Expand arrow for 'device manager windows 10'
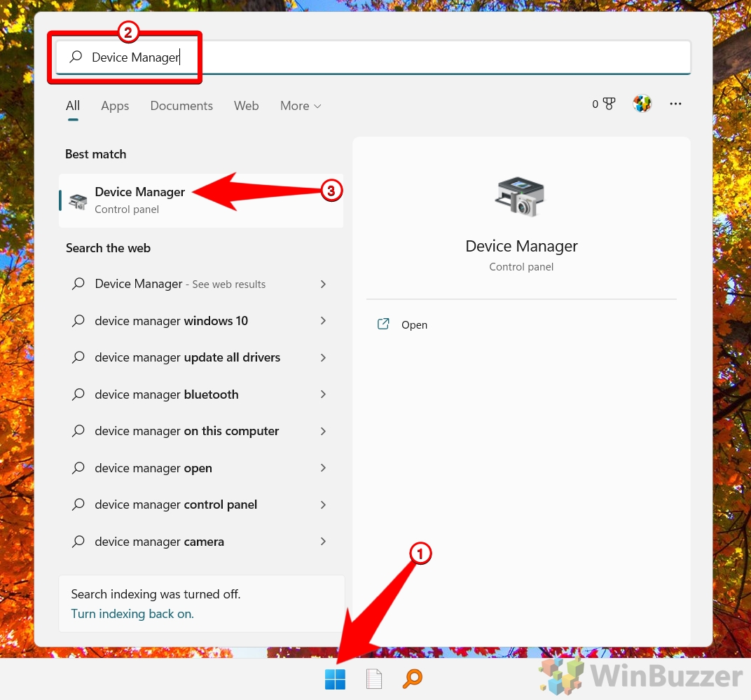 pyautogui.click(x=323, y=320)
